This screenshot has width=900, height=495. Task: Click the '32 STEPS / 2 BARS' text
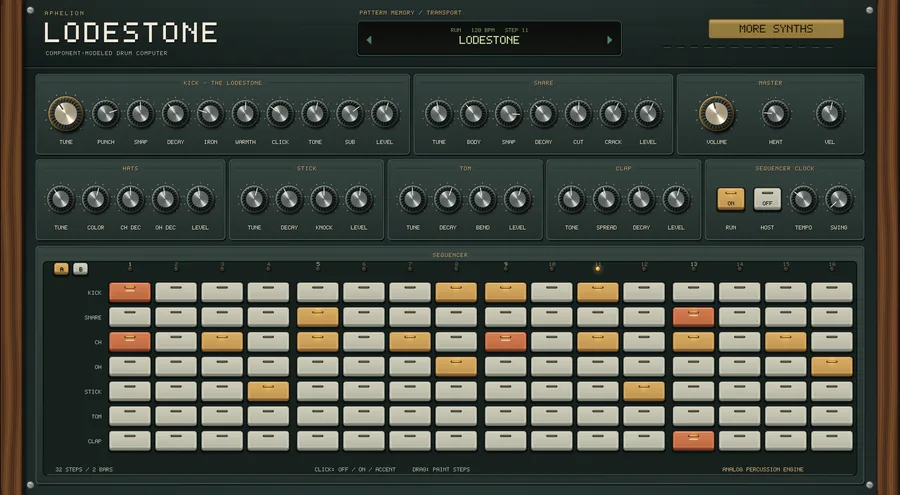[84, 469]
